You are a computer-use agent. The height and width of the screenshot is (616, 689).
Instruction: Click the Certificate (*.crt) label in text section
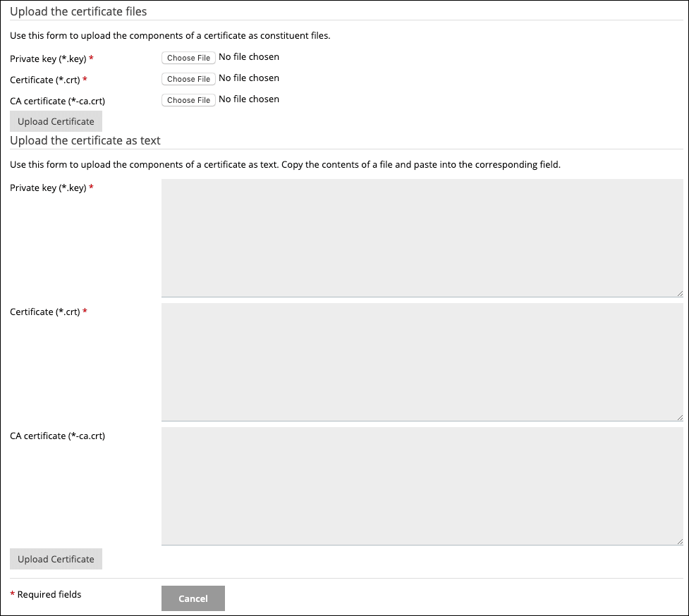[45, 312]
